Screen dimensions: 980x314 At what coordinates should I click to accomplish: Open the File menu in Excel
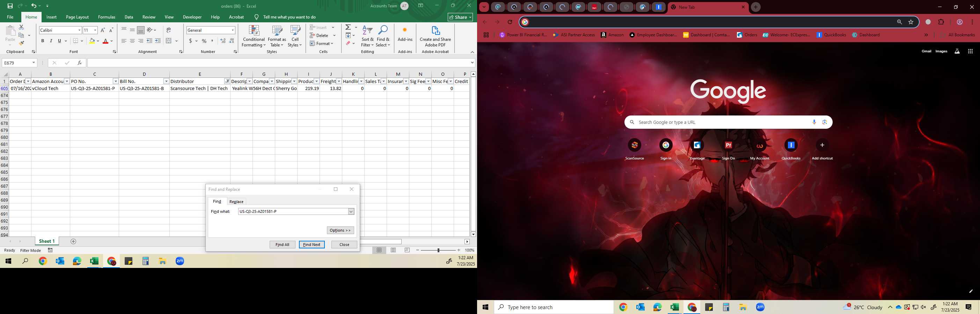pos(10,17)
